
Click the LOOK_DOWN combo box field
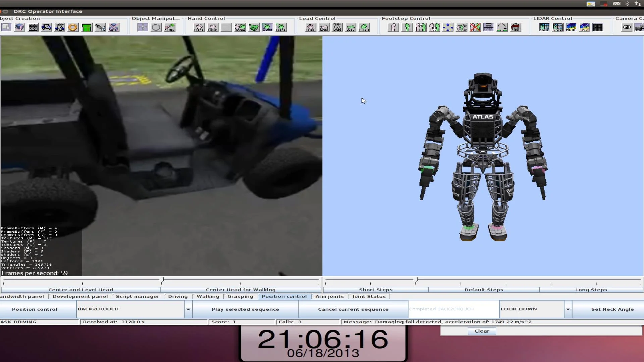pos(532,309)
